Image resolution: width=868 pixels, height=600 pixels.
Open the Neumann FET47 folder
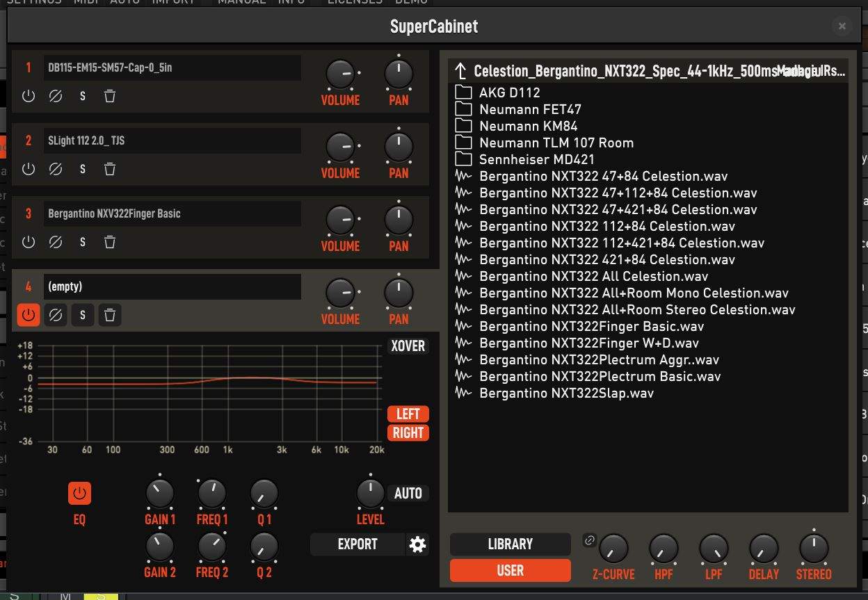(x=648, y=109)
